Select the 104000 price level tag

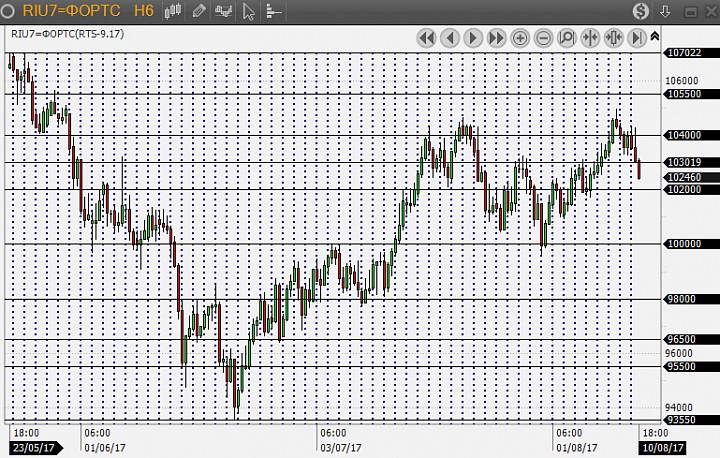(691, 135)
